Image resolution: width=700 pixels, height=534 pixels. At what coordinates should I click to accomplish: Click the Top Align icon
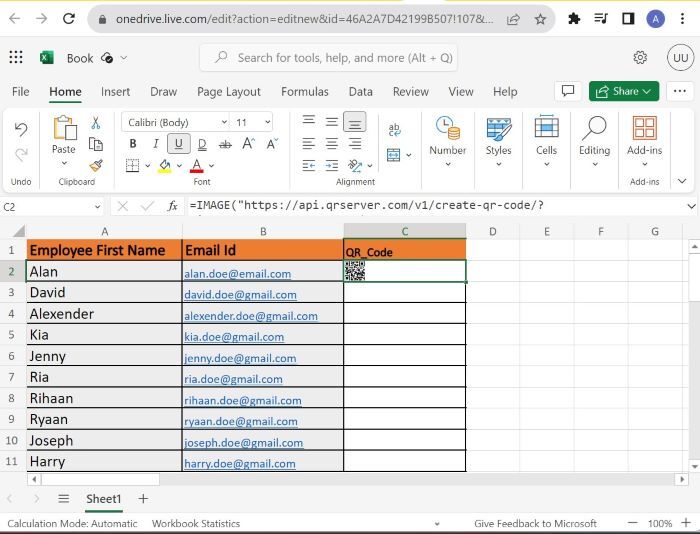tap(308, 121)
